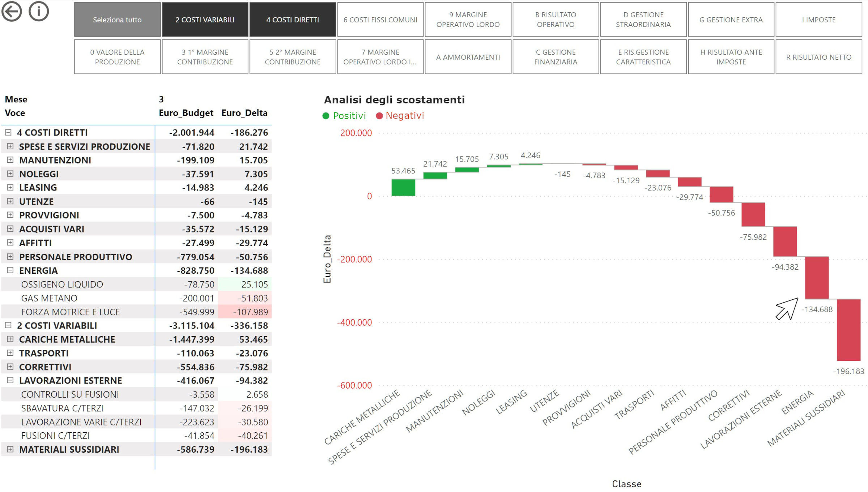Click the Analisi degli scostamenti chart title

point(394,100)
